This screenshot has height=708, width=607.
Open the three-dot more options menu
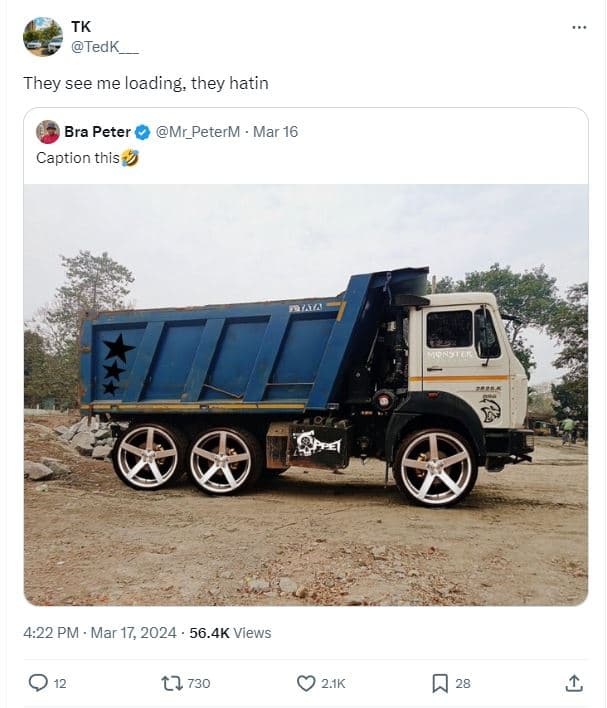tap(579, 27)
